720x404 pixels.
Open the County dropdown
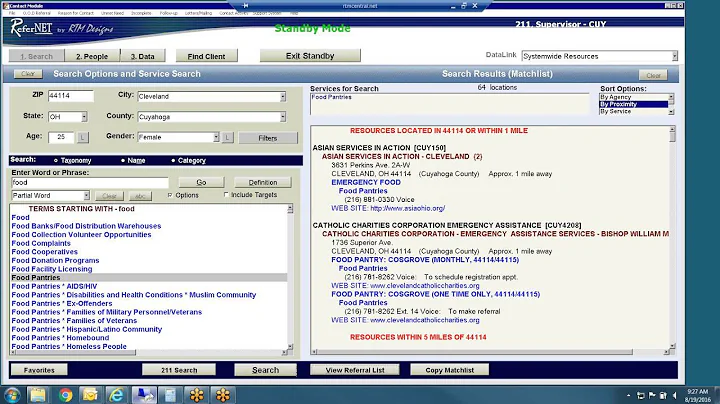pos(283,117)
